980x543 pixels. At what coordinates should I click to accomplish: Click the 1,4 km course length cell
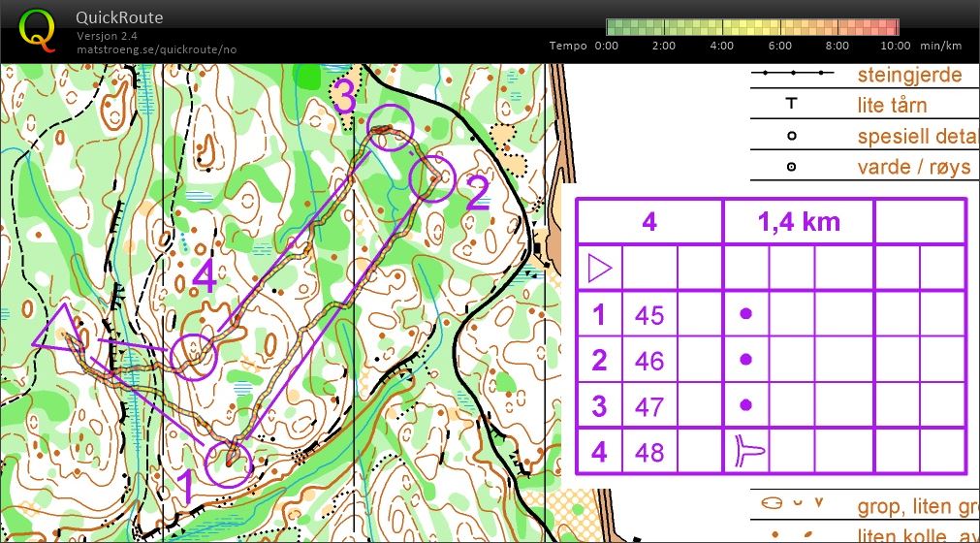pos(798,222)
